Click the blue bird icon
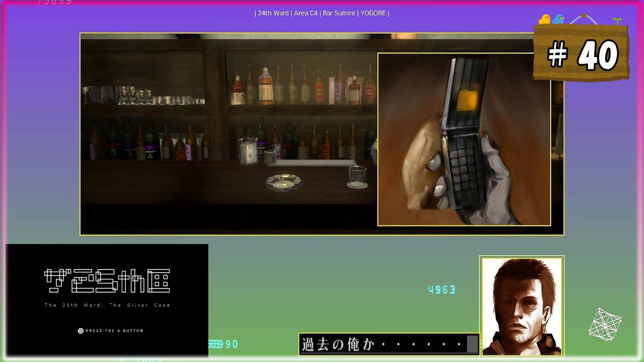644x362 pixels. tap(558, 20)
